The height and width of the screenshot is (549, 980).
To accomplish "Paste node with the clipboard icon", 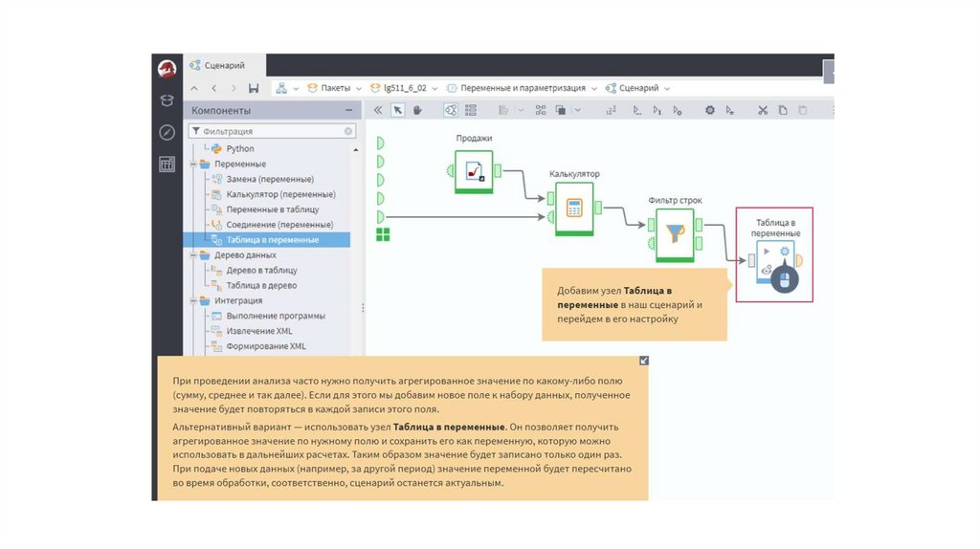I will click(803, 110).
